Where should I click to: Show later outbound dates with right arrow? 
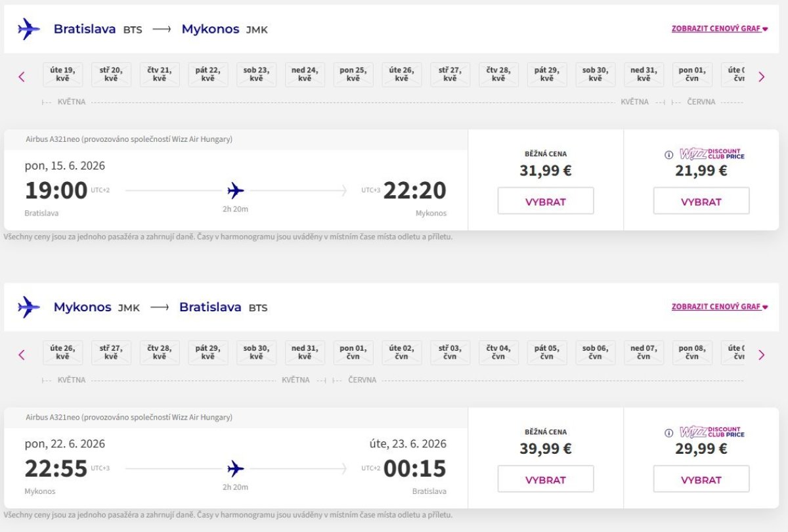[x=761, y=77]
